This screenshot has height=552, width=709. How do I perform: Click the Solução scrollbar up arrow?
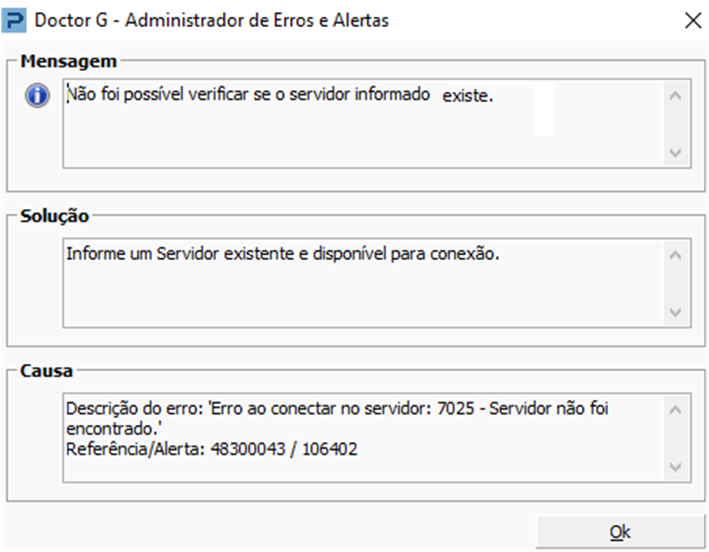coord(675,255)
